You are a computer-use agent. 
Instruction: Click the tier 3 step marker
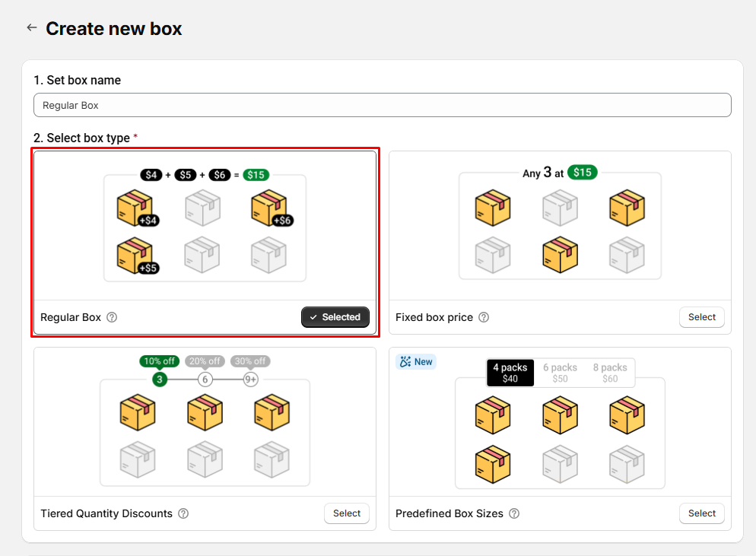160,380
